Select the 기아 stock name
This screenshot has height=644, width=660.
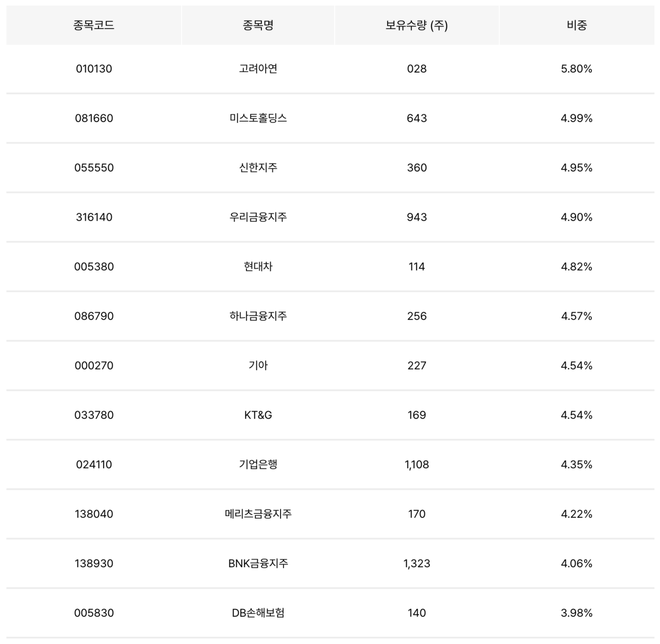click(x=258, y=366)
